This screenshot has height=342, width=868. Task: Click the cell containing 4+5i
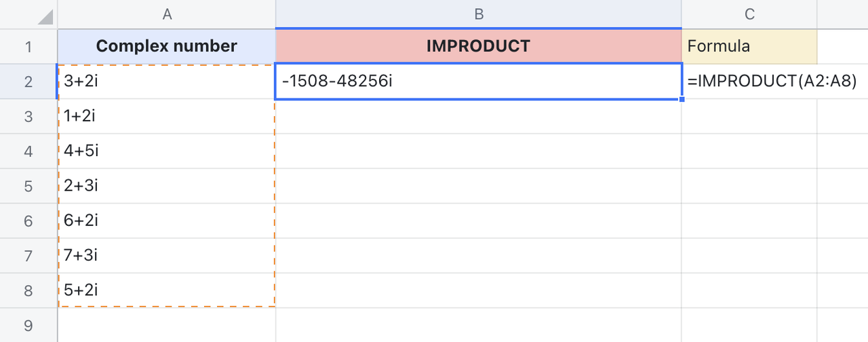click(x=167, y=151)
